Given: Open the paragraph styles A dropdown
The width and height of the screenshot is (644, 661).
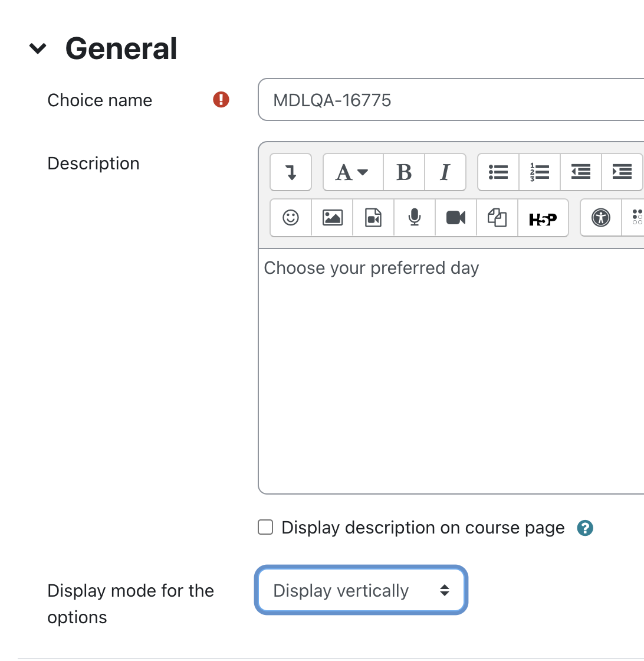Looking at the screenshot, I should (x=353, y=172).
